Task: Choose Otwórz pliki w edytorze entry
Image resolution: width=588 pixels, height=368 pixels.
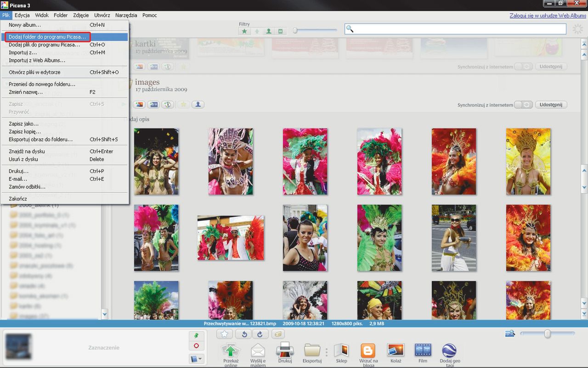Action: (65, 72)
